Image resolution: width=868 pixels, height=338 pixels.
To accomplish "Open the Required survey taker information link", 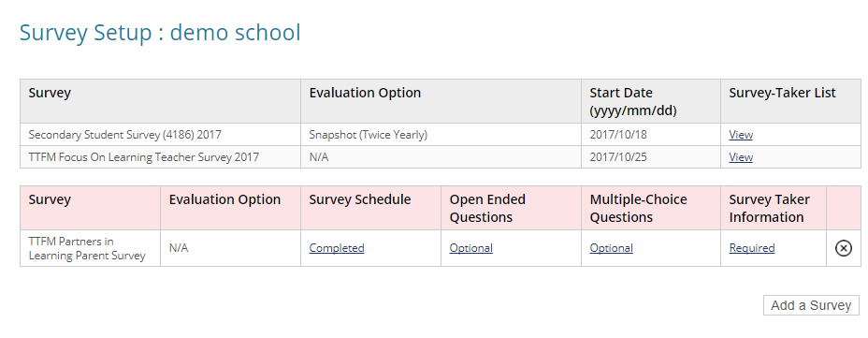I will coord(752,248).
